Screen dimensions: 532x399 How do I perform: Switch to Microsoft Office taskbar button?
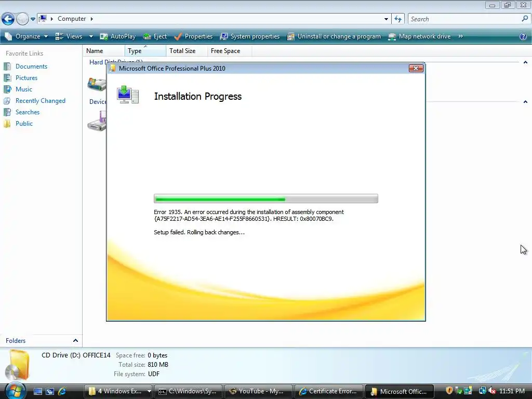399,392
